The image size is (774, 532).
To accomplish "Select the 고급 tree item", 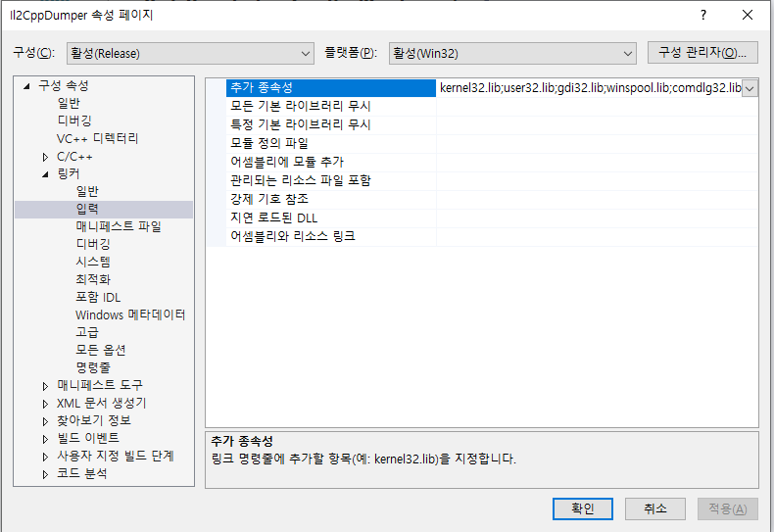I will (87, 332).
